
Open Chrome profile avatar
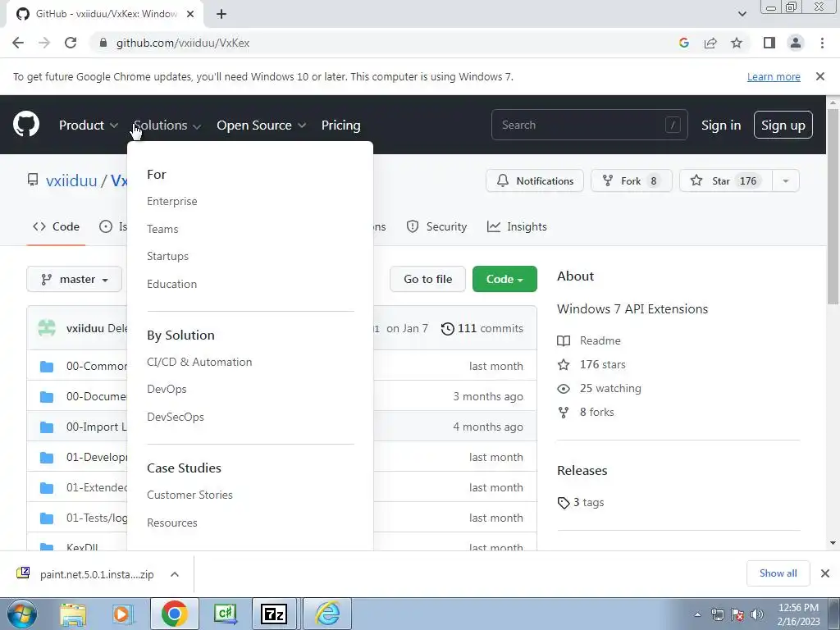(x=796, y=43)
